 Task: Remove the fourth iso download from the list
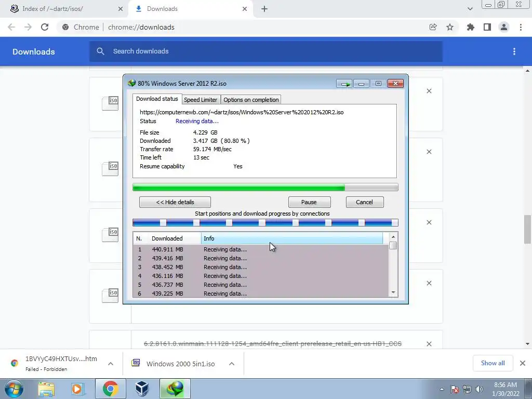[429, 283]
